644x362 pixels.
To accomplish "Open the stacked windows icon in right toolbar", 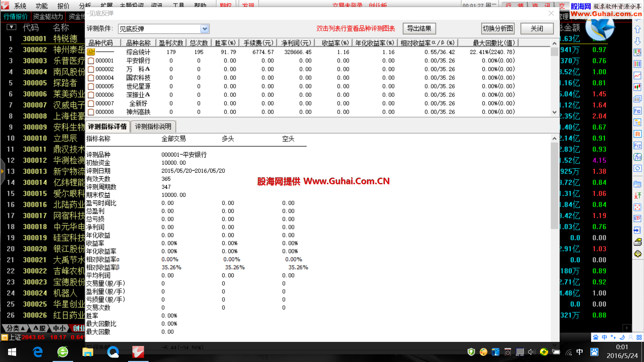I will [x=638, y=99].
